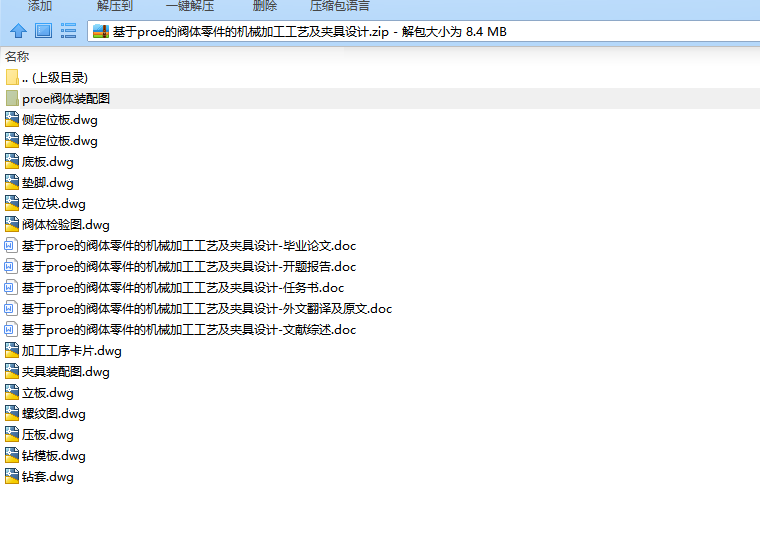The width and height of the screenshot is (760, 556).
Task: Go up one level with blue arrow icon
Action: (18, 31)
